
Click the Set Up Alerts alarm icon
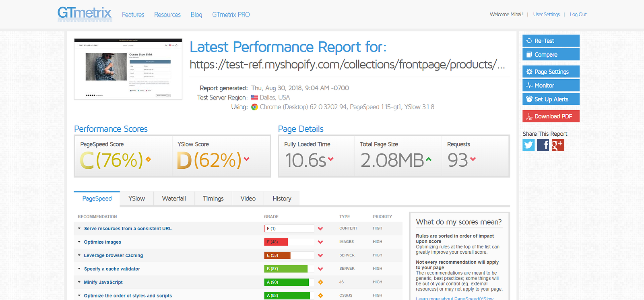529,99
